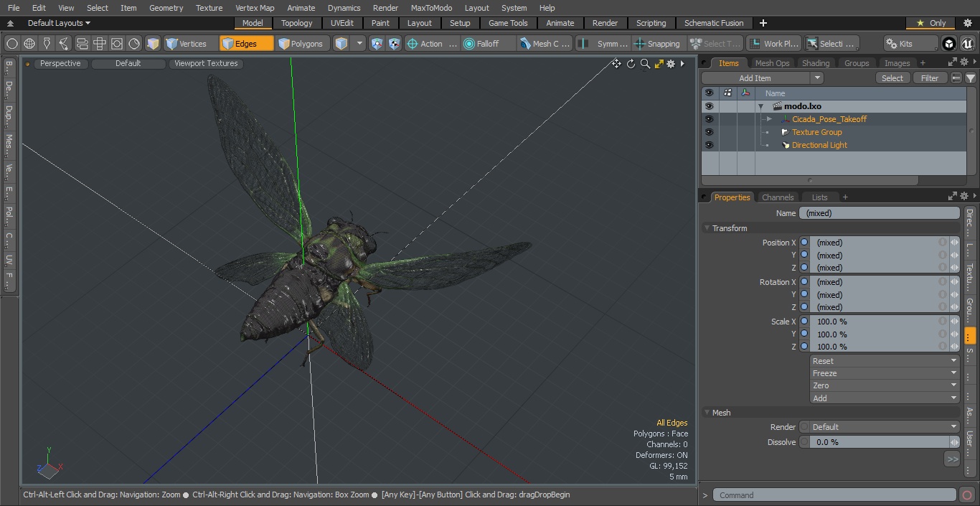Open the Kits button
The image size is (980, 506).
pos(910,44)
